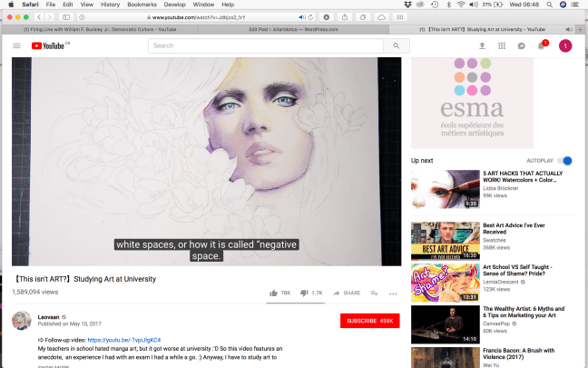Open Time Machine menu bar icon

pos(435,5)
